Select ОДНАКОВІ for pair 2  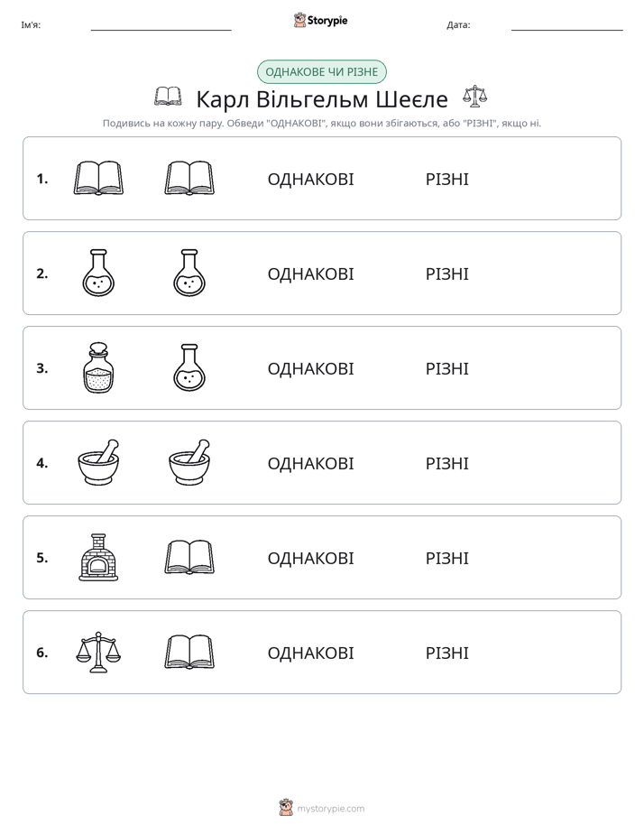point(310,273)
